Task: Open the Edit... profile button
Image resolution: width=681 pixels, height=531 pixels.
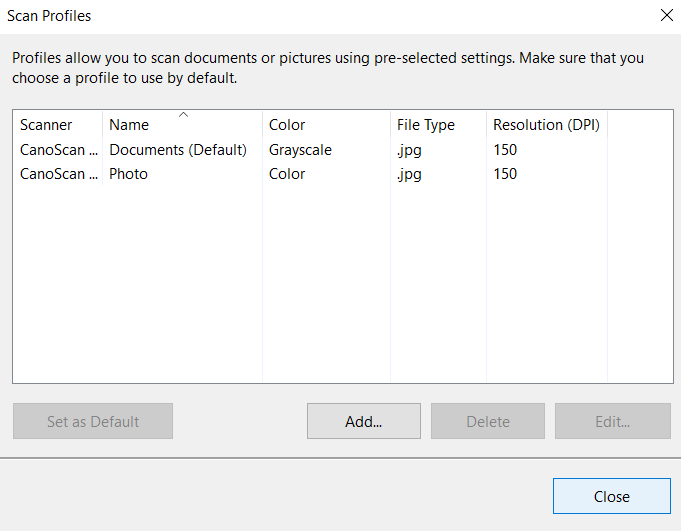Action: pos(612,421)
